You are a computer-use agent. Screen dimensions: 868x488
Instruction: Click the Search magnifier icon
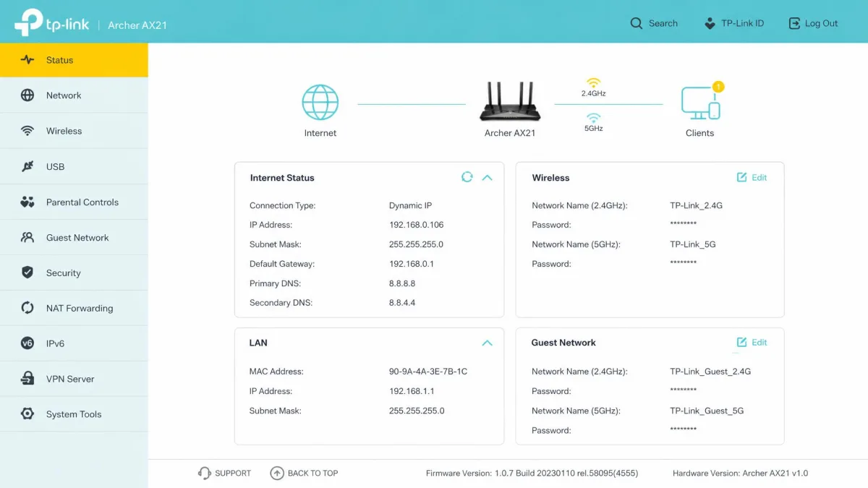click(637, 23)
